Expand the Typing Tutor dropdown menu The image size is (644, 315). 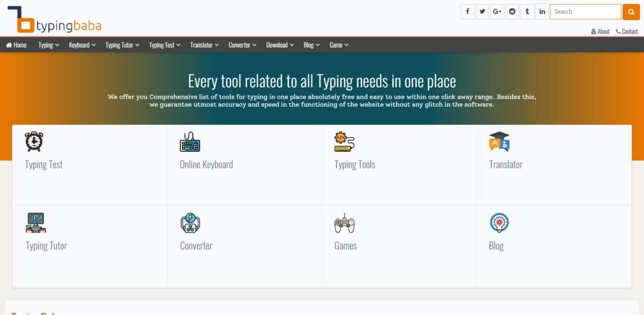(123, 45)
